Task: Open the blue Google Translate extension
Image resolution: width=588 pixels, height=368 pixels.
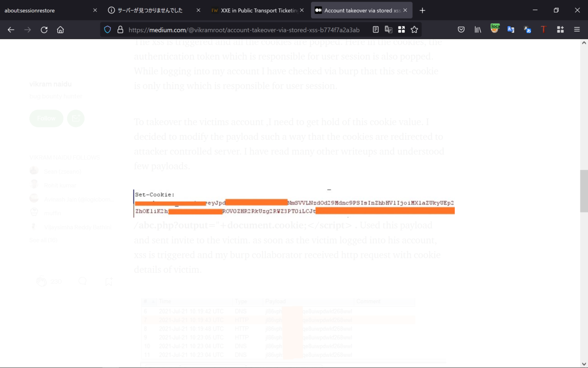Action: point(511,29)
